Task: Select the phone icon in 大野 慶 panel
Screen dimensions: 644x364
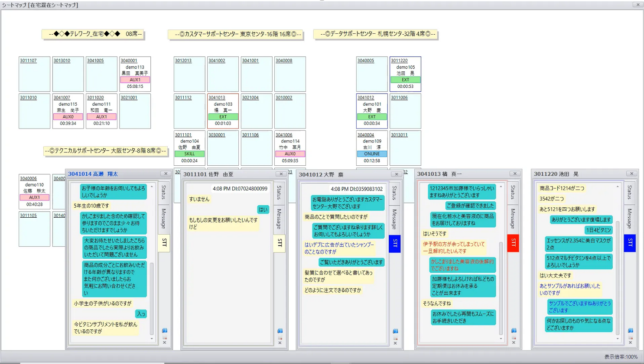Action: tap(395, 330)
